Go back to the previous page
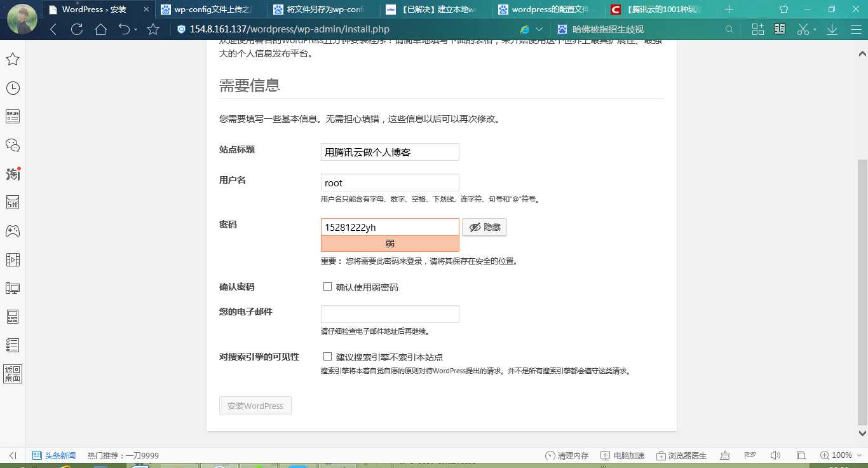Viewport: 868px width, 468px height. pyautogui.click(x=53, y=29)
